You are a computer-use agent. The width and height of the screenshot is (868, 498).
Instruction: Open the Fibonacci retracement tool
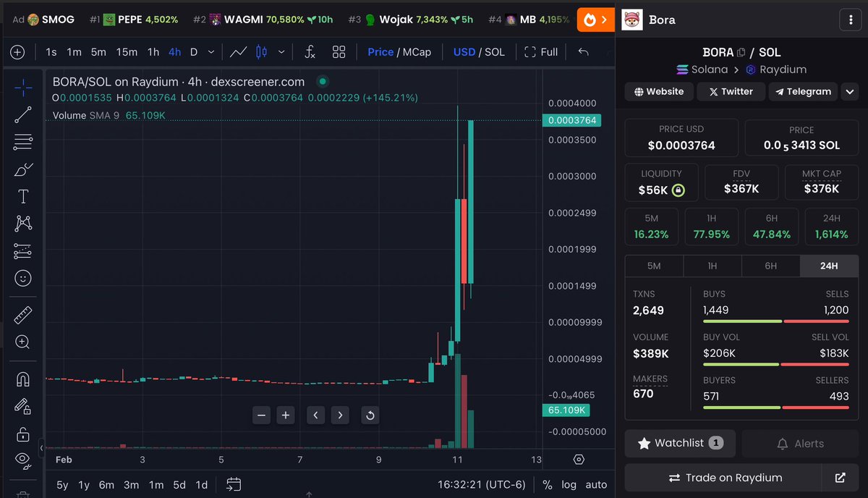[23, 142]
